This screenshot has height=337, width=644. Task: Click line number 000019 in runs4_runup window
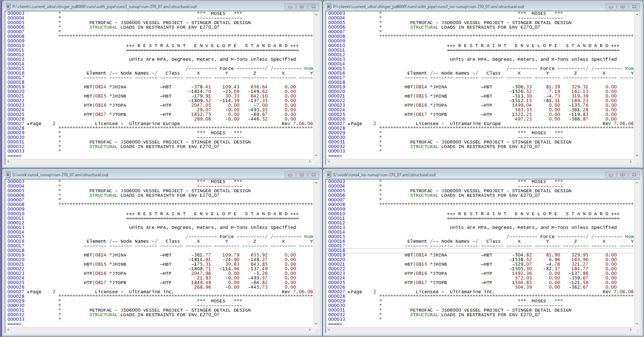tap(16, 255)
